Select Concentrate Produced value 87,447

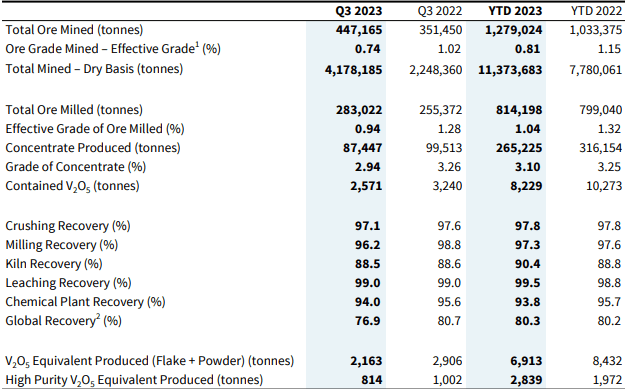362,148
